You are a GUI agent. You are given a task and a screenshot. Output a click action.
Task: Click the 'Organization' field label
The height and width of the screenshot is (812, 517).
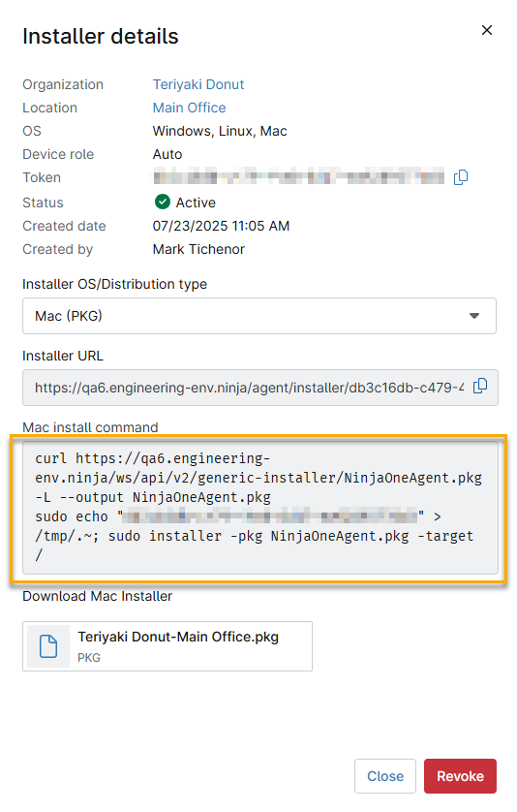click(63, 84)
